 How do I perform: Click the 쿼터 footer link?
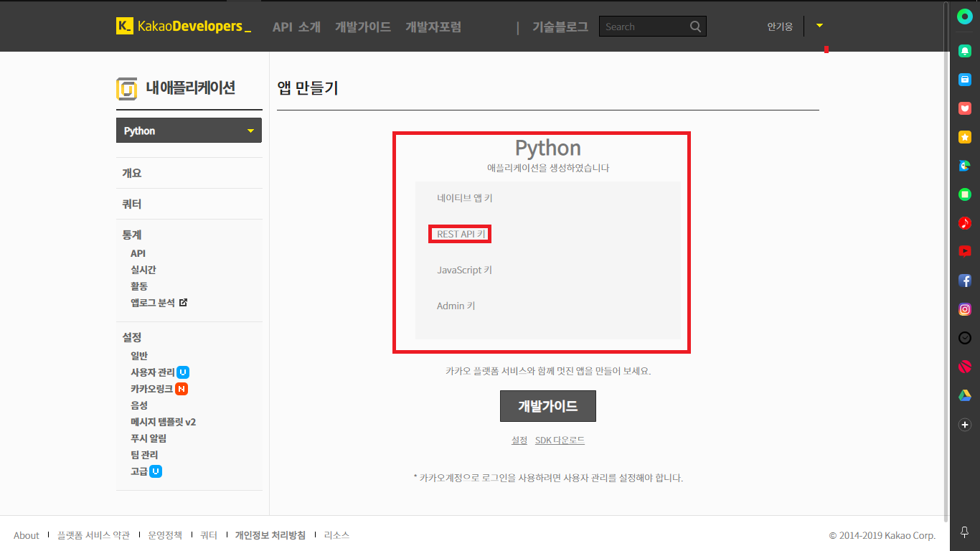click(209, 535)
